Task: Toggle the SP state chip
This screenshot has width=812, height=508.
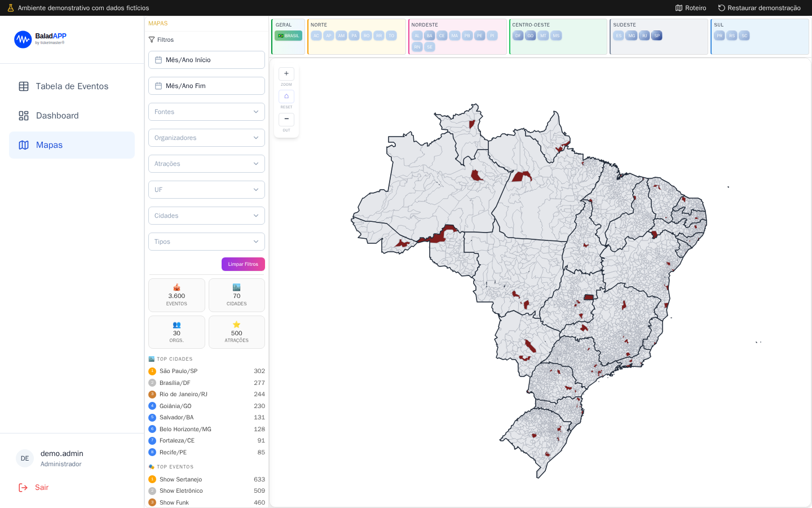Action: [x=657, y=36]
